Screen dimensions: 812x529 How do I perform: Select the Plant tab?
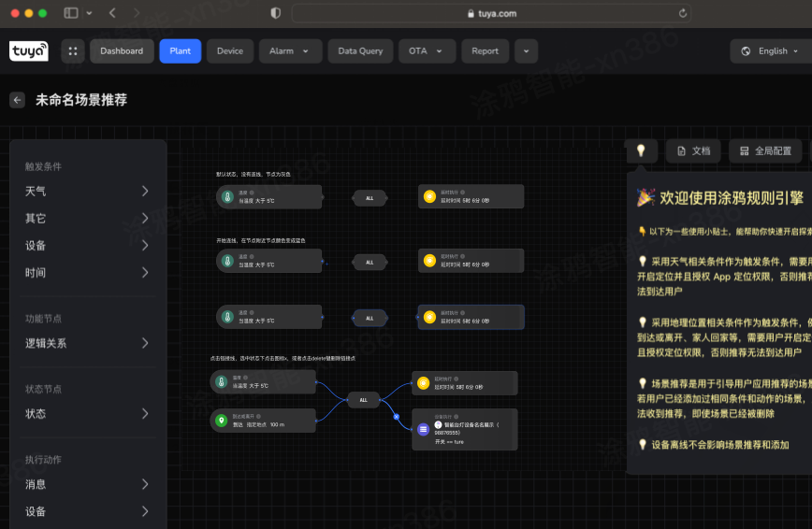click(x=181, y=51)
